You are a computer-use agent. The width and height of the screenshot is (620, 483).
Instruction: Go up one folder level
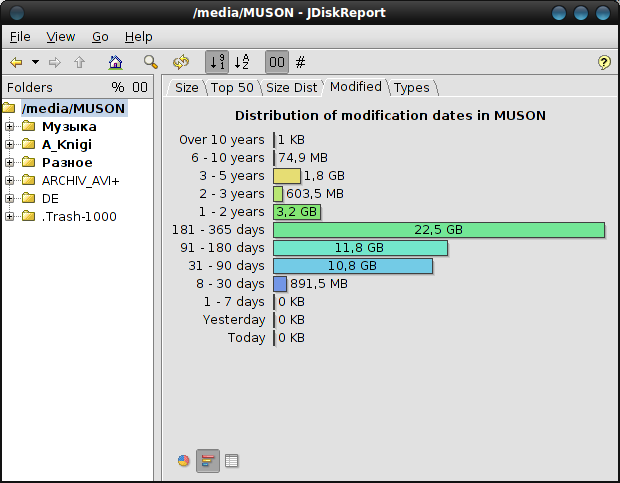pos(79,62)
